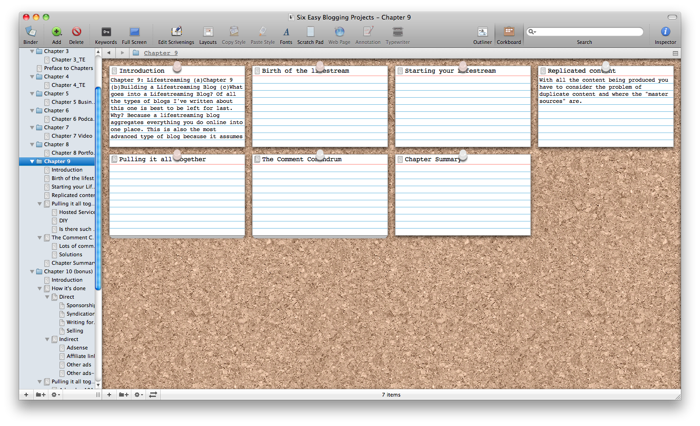The width and height of the screenshot is (700, 426).
Task: Click the plus button in corkboard footer
Action: pyautogui.click(x=109, y=395)
